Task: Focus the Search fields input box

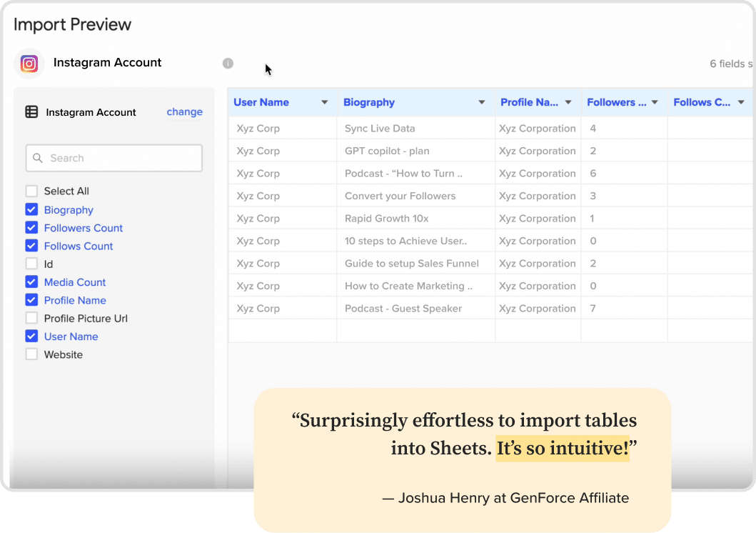Action: coord(114,158)
